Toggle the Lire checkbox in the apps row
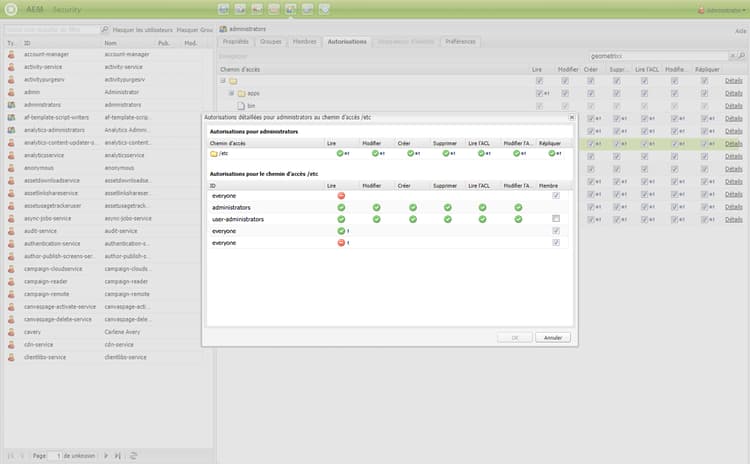The width and height of the screenshot is (750, 464). (540, 93)
